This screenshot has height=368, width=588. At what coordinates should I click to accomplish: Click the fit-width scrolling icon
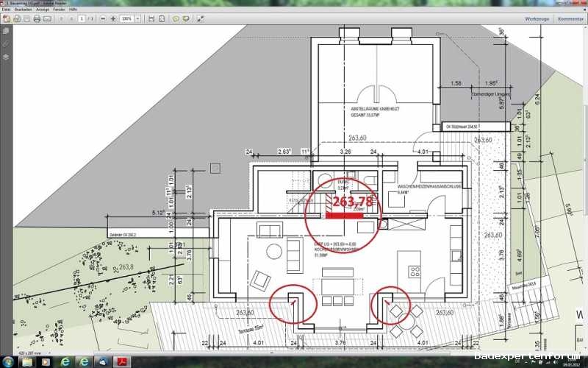point(151,18)
